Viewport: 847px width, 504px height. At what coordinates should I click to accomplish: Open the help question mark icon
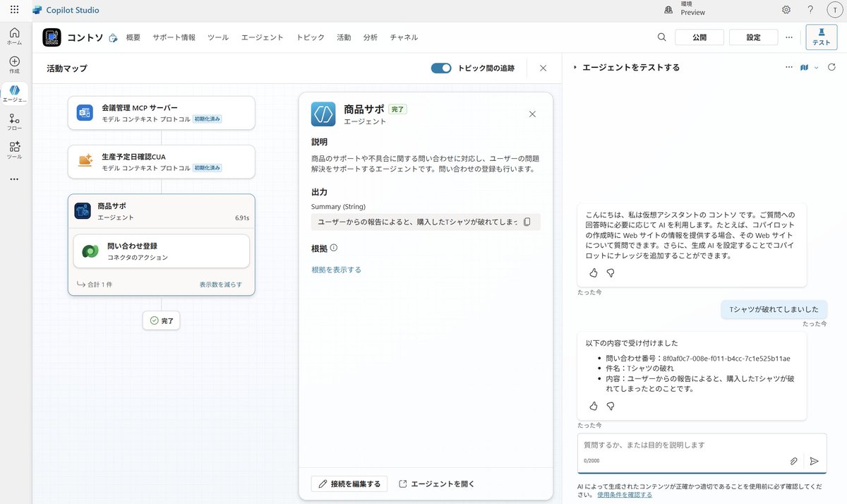click(810, 10)
